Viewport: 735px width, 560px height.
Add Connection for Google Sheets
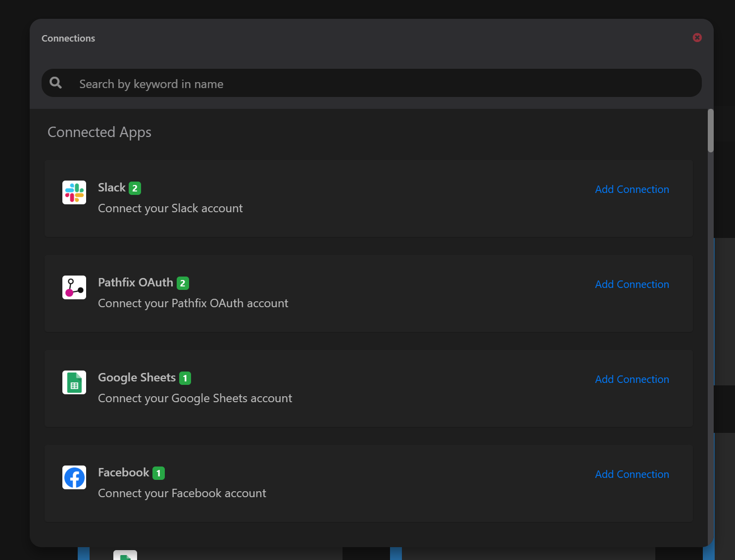point(632,379)
